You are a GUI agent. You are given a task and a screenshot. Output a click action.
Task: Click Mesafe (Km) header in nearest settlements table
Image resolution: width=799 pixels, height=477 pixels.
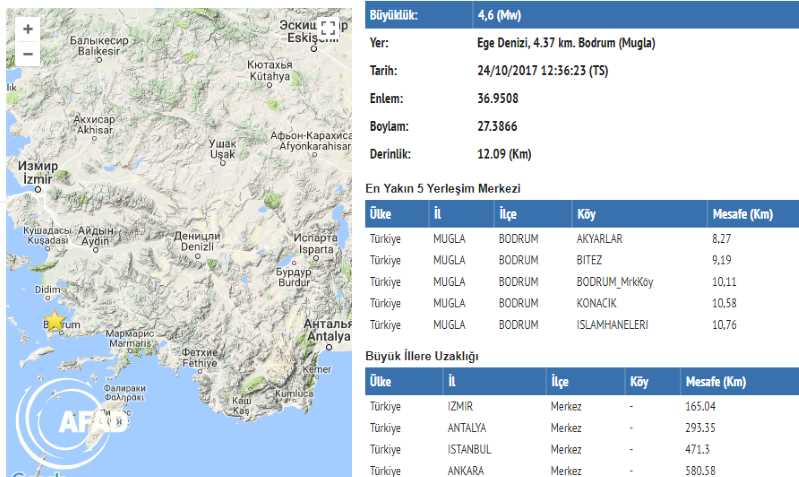(740, 215)
